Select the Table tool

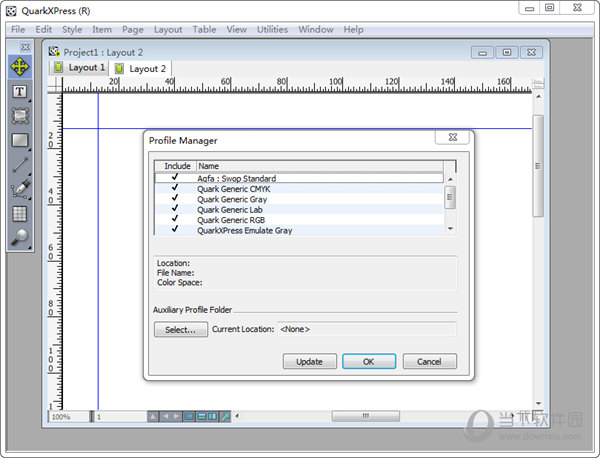[20, 214]
